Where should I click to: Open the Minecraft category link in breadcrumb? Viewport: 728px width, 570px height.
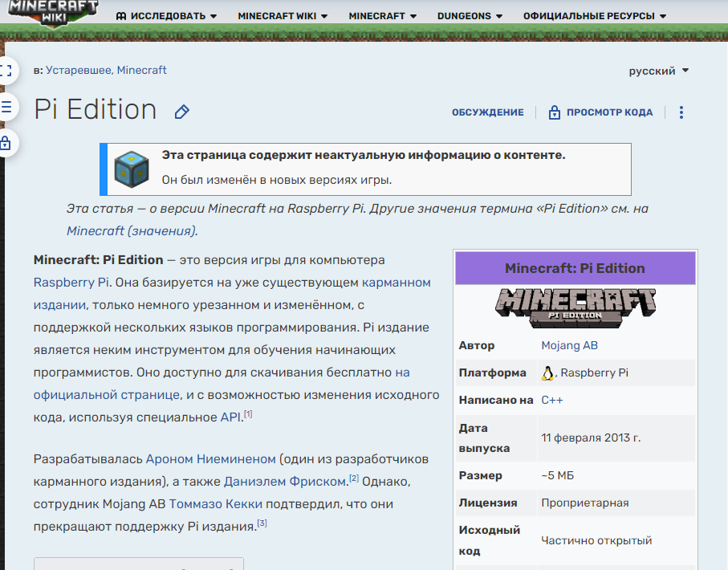point(141,70)
